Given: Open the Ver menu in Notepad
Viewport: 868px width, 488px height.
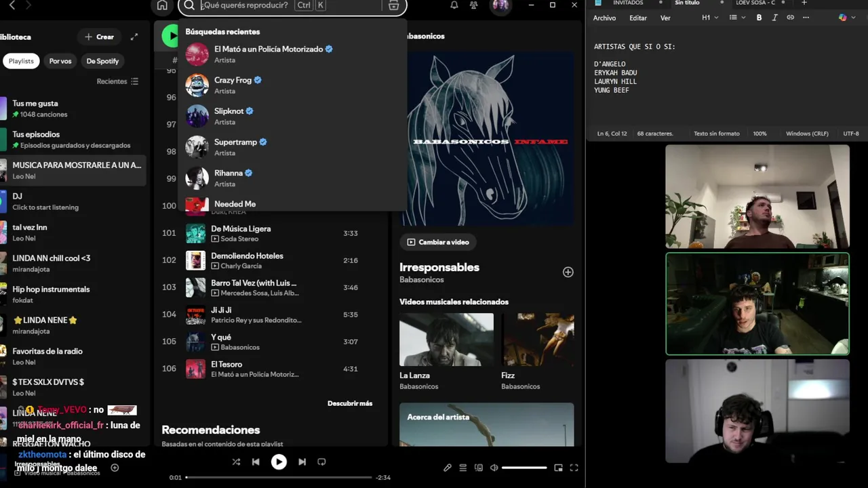Looking at the screenshot, I should click(665, 18).
